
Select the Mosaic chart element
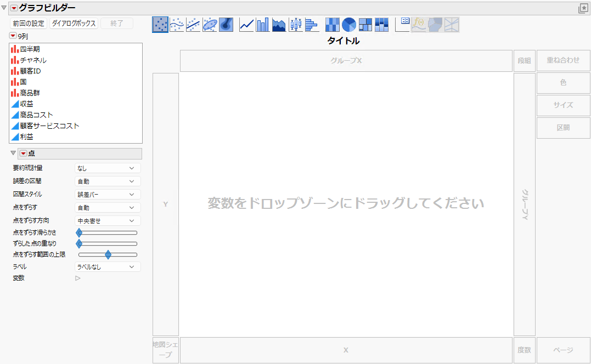coord(381,25)
